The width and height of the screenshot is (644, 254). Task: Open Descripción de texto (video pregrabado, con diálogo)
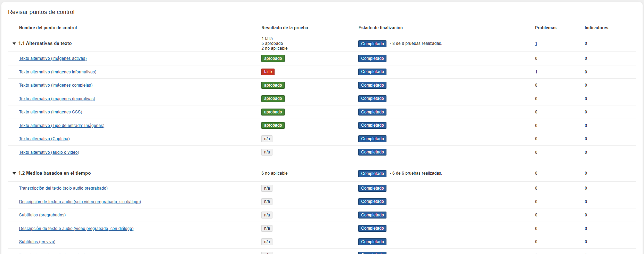point(76,229)
